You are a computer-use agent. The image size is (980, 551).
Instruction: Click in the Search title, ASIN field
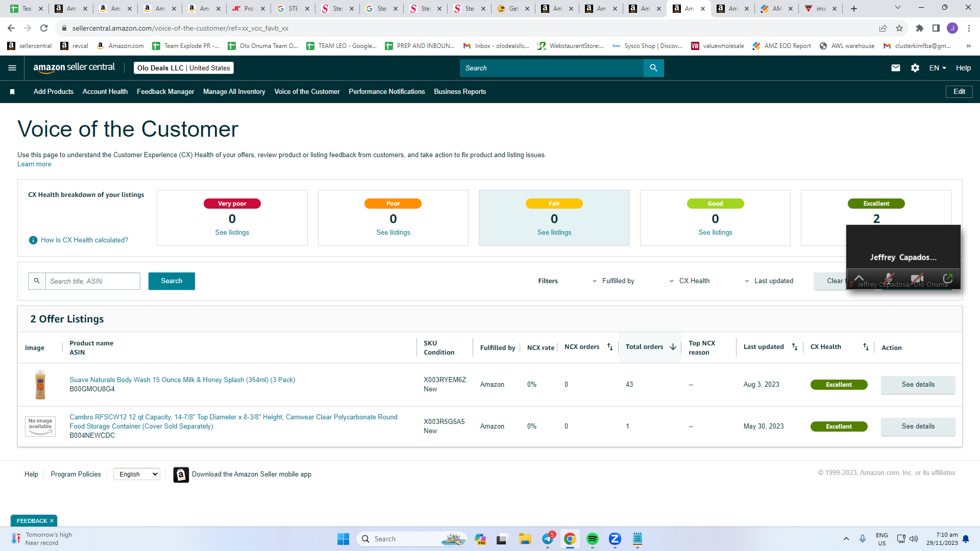(x=93, y=281)
